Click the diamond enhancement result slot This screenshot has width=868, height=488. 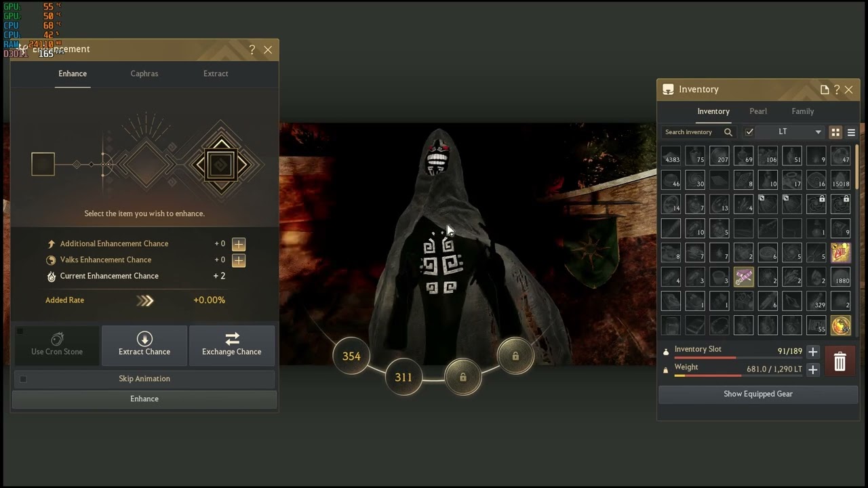220,165
